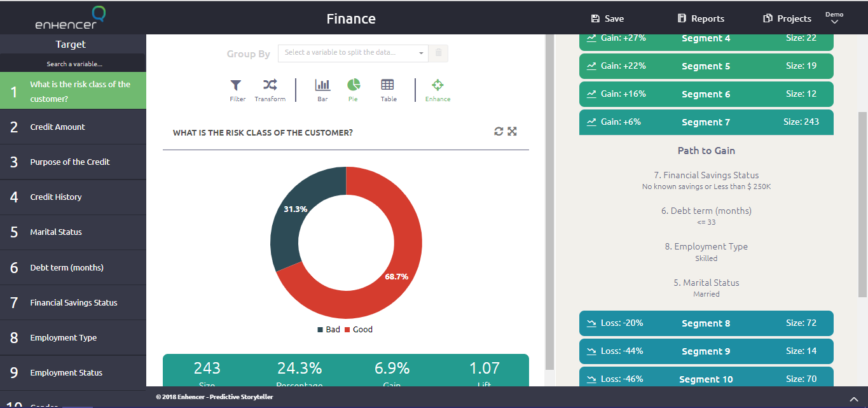Expand the Segment 8 card
The image size is (868, 408).
tap(706, 323)
